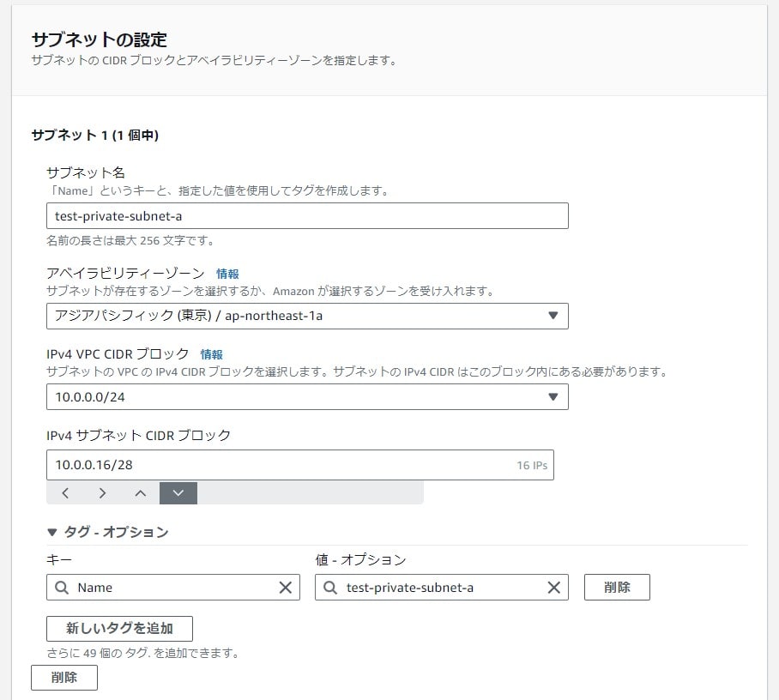This screenshot has width=779, height=700.
Task: Open 情報 link next to IPv4 VPC CIDR ブロック
Action: [x=212, y=354]
